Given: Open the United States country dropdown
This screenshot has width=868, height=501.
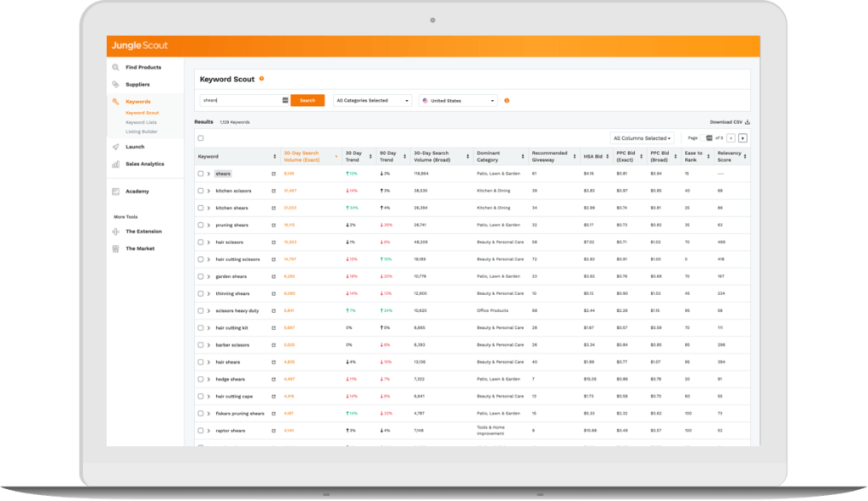Looking at the screenshot, I should tap(458, 101).
